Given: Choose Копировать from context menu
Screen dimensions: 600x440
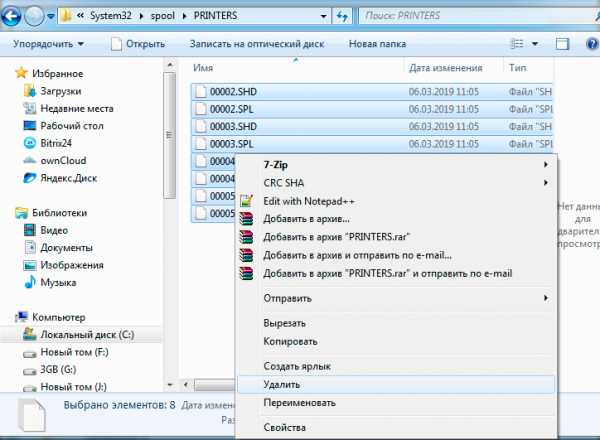Looking at the screenshot, I should pos(396,341).
